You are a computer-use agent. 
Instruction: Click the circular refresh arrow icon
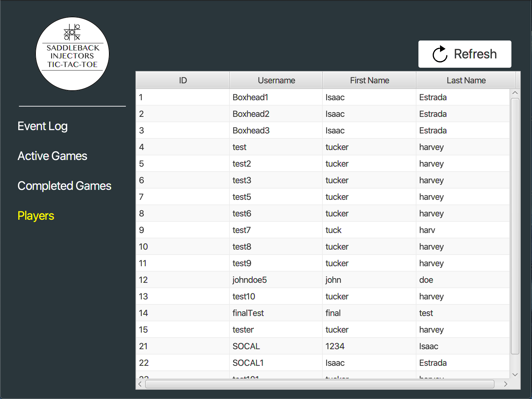coord(439,54)
